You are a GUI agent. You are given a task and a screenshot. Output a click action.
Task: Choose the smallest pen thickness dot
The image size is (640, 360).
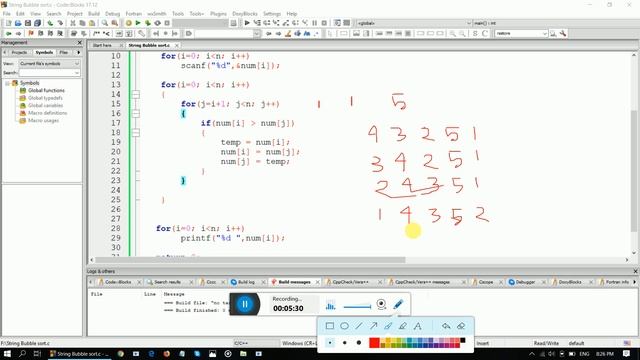click(330, 342)
